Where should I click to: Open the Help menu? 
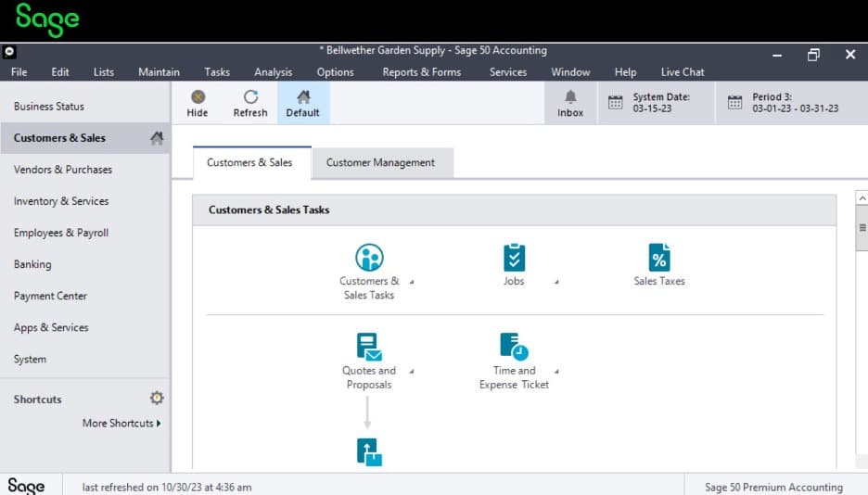pos(626,72)
